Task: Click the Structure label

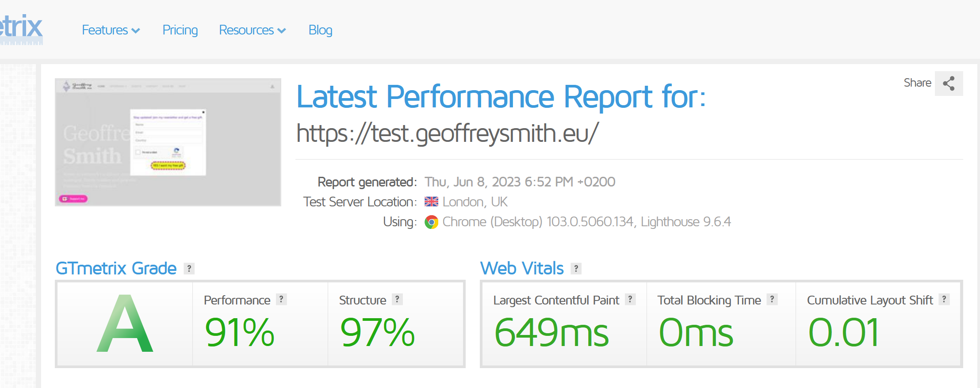Action: click(x=363, y=301)
